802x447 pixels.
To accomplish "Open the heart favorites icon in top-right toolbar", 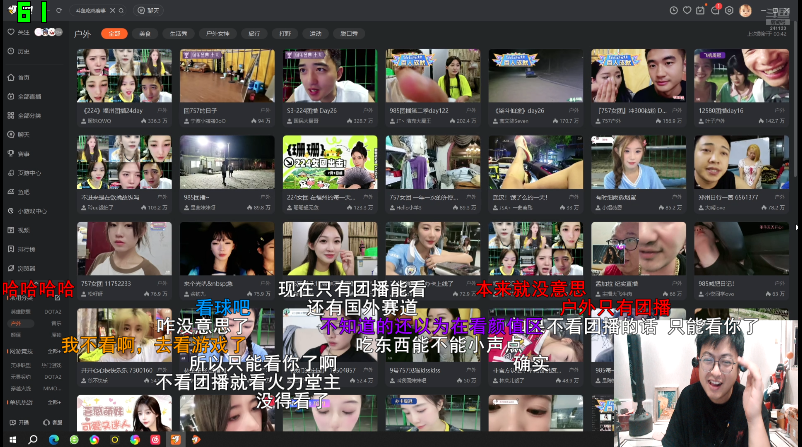I will pyautogui.click(x=687, y=10).
